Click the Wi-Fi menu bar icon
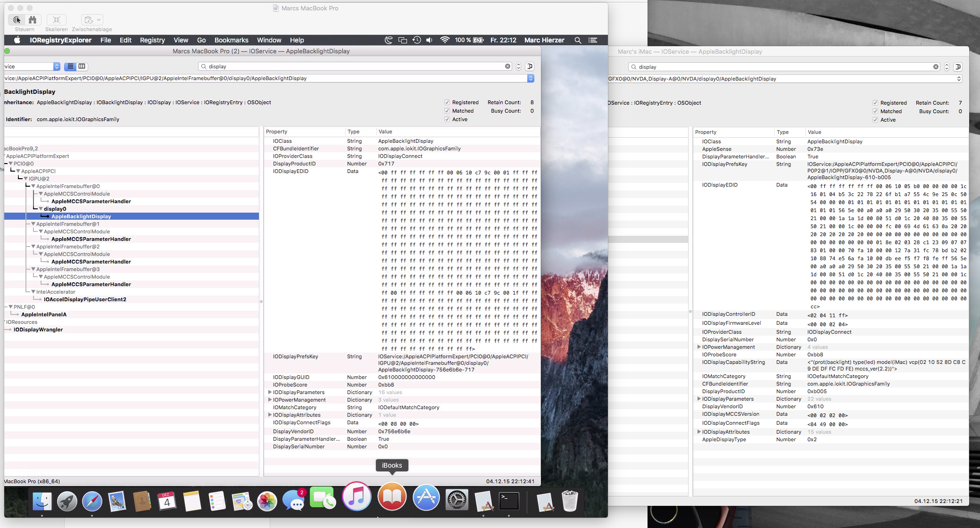This screenshot has height=528, width=980. click(x=444, y=40)
